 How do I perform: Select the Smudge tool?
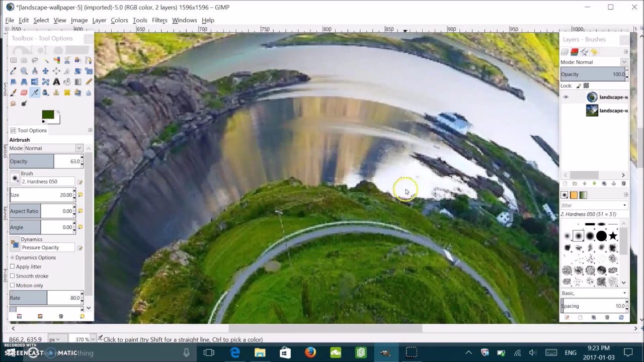(x=14, y=103)
